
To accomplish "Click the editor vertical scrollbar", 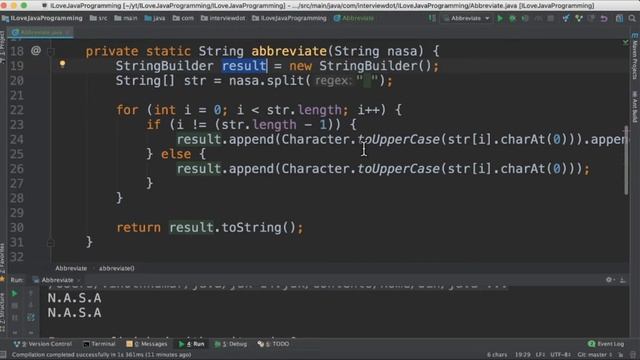I will [626, 160].
